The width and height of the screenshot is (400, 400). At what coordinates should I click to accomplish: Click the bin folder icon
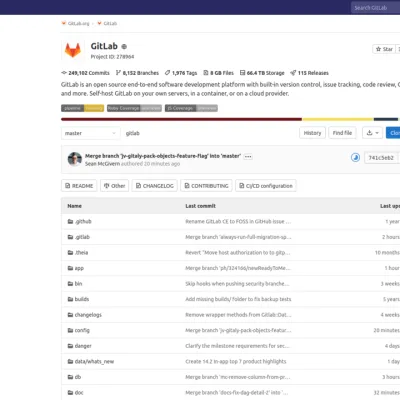click(70, 284)
